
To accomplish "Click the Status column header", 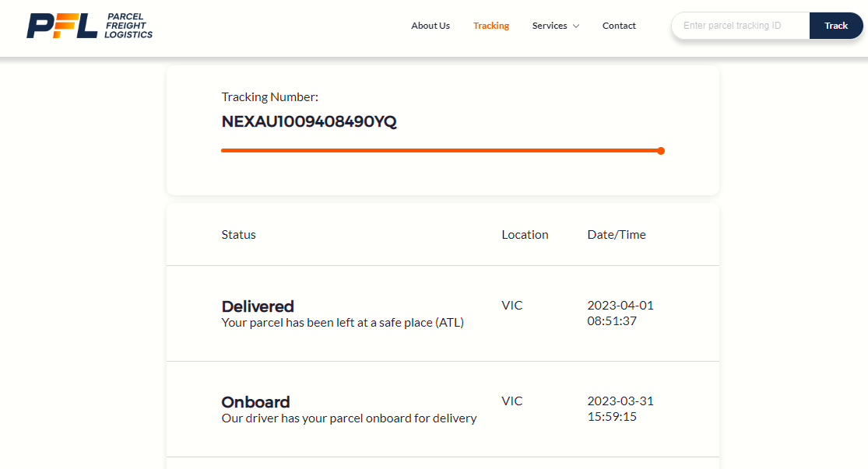I will click(238, 235).
